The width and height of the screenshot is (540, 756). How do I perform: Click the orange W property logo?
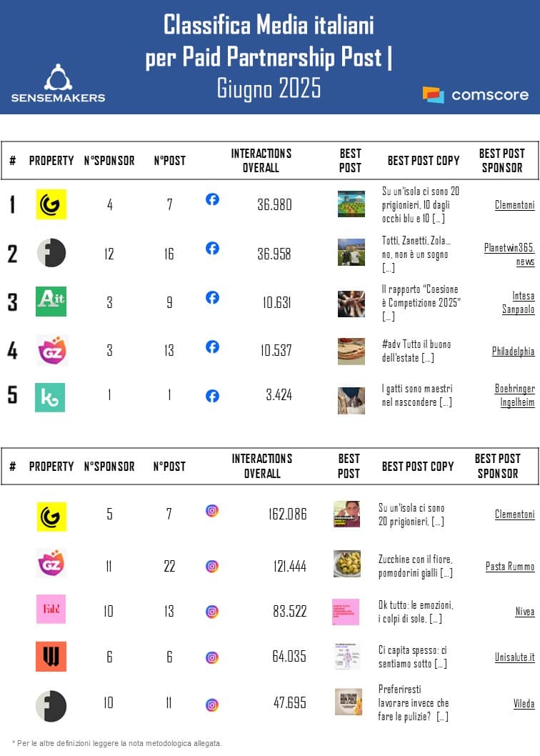pos(51,657)
